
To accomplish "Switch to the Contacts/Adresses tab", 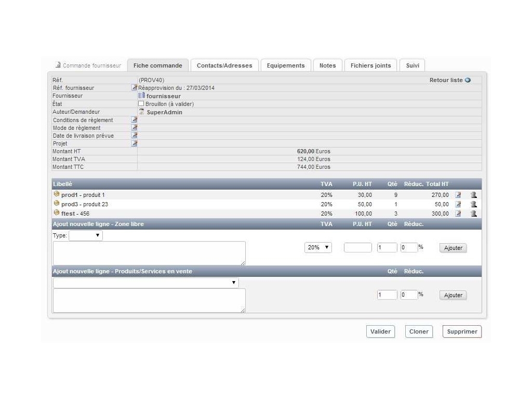I will point(224,65).
